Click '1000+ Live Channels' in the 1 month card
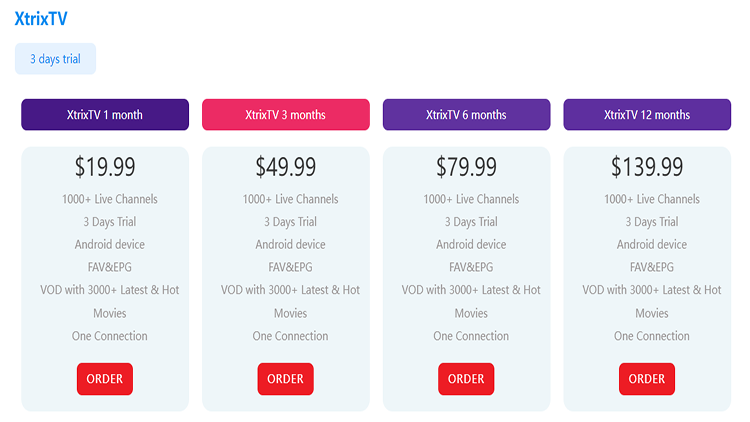750x422 pixels. 109,199
